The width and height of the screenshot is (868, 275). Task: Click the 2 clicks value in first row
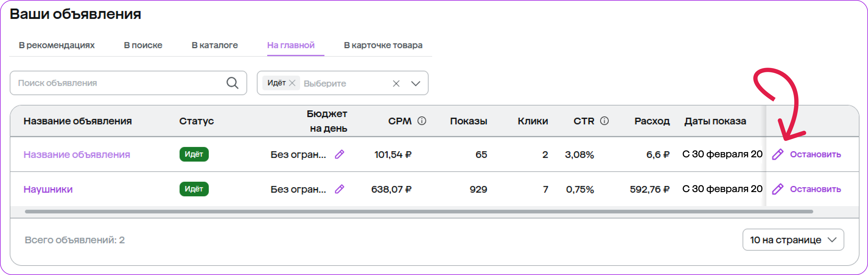545,155
